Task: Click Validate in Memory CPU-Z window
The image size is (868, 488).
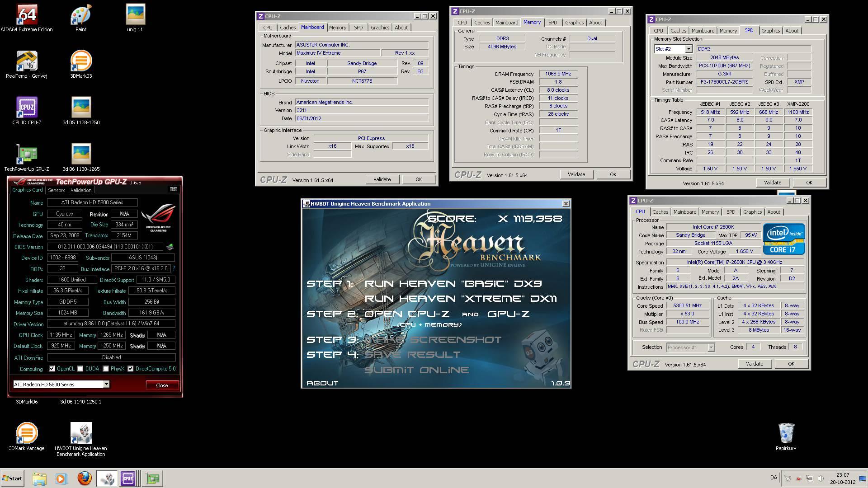Action: tap(576, 174)
